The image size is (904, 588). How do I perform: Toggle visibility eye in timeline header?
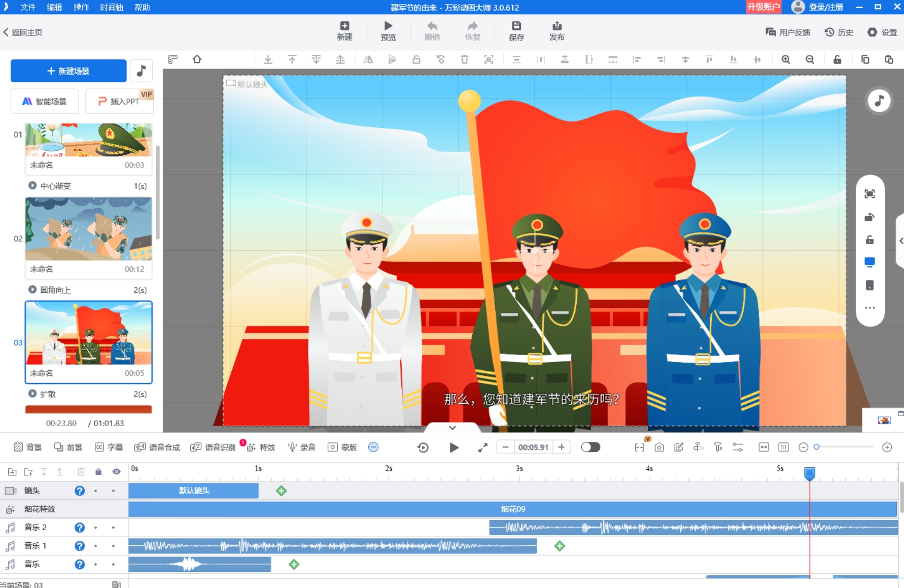116,472
